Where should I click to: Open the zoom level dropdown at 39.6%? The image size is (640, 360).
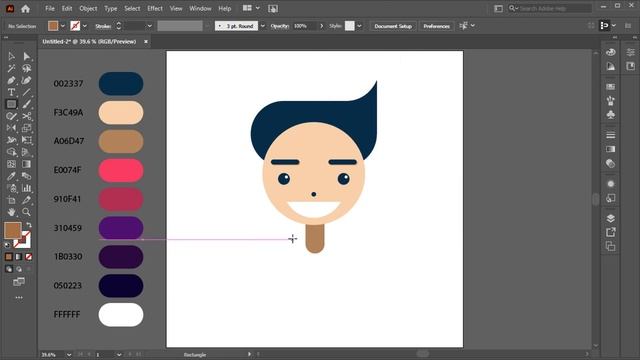(69, 355)
